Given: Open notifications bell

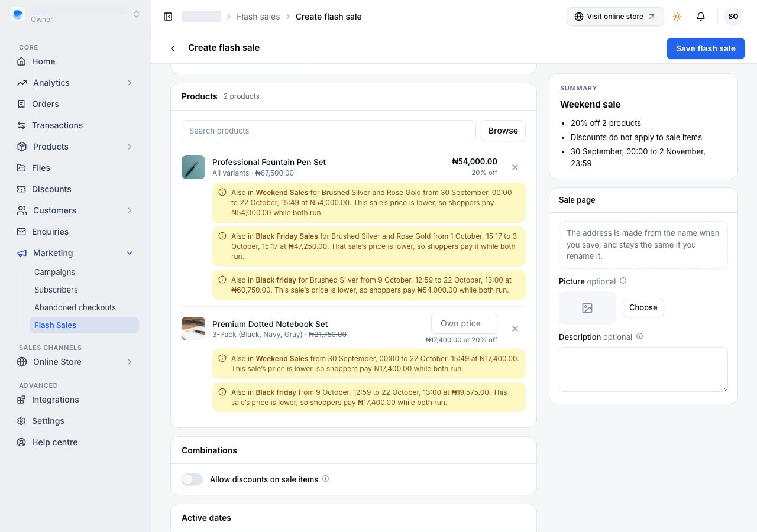Looking at the screenshot, I should tap(701, 17).
